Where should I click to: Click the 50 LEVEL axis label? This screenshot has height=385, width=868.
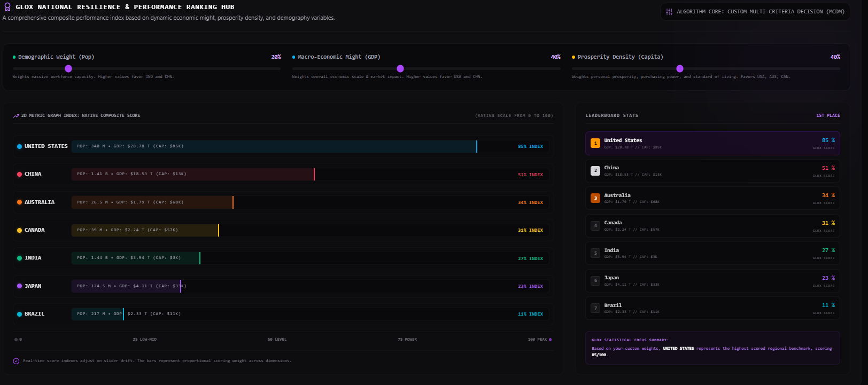[277, 340]
